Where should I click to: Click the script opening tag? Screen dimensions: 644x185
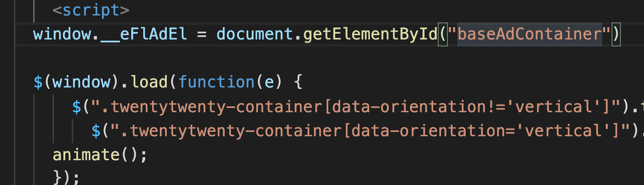click(91, 10)
